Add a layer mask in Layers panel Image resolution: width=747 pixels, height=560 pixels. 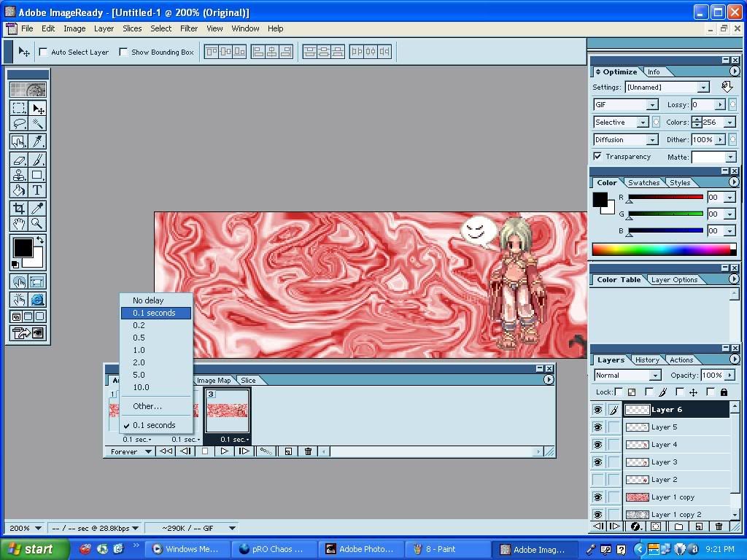click(656, 526)
